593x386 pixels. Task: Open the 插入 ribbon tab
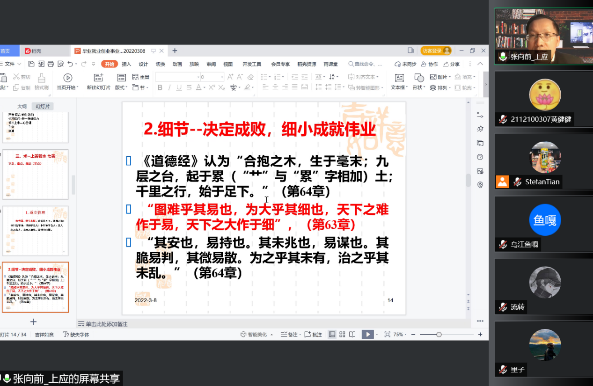[126, 64]
